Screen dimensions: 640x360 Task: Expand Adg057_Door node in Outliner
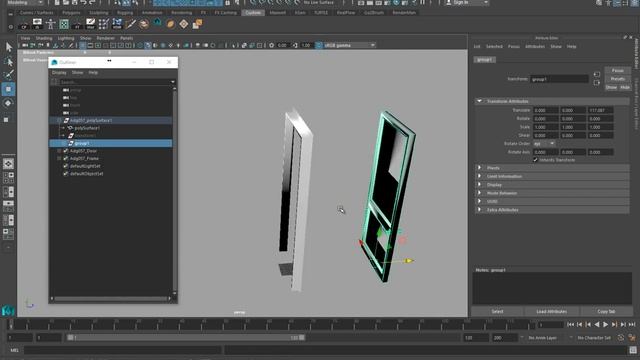pyautogui.click(x=60, y=151)
